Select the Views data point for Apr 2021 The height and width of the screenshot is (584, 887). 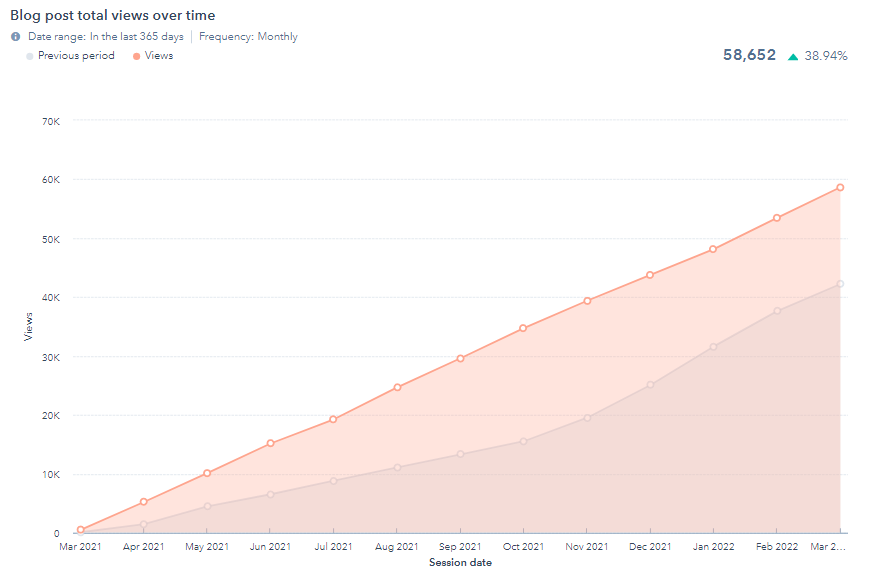[x=144, y=502]
